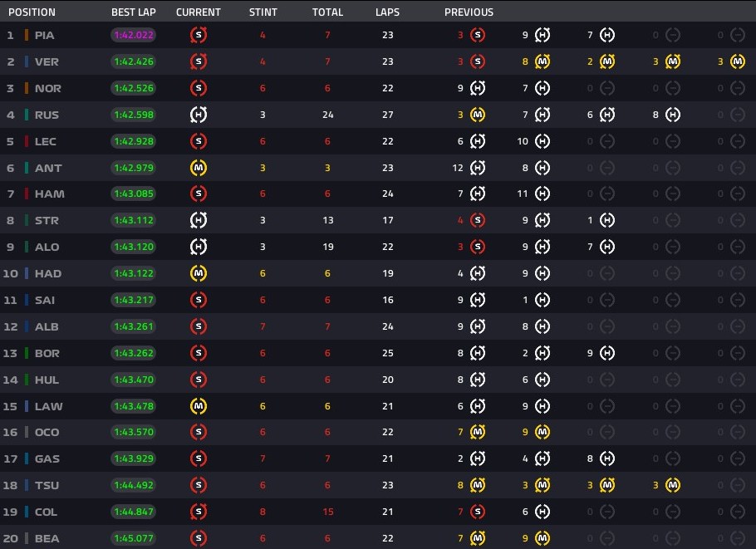Click RUS's current hard tyre icon
756x549 pixels.
pos(199,115)
